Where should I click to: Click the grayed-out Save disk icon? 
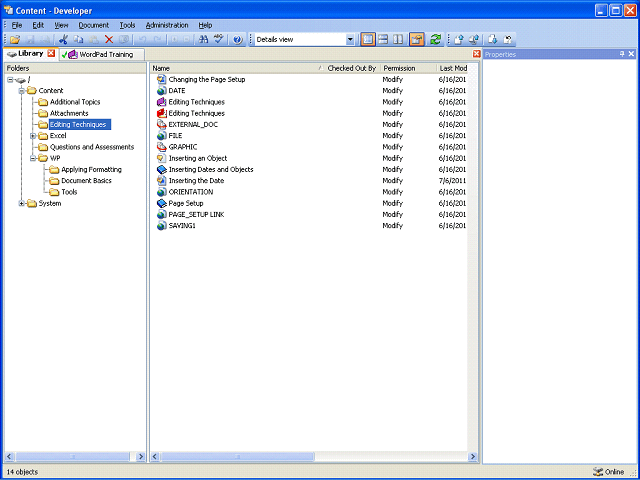click(31, 40)
